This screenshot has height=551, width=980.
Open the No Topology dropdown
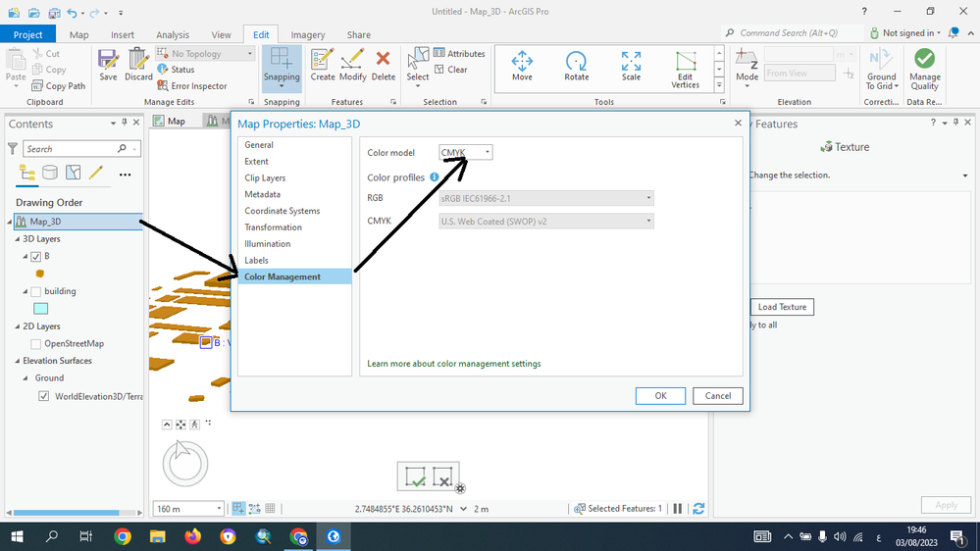(x=206, y=54)
